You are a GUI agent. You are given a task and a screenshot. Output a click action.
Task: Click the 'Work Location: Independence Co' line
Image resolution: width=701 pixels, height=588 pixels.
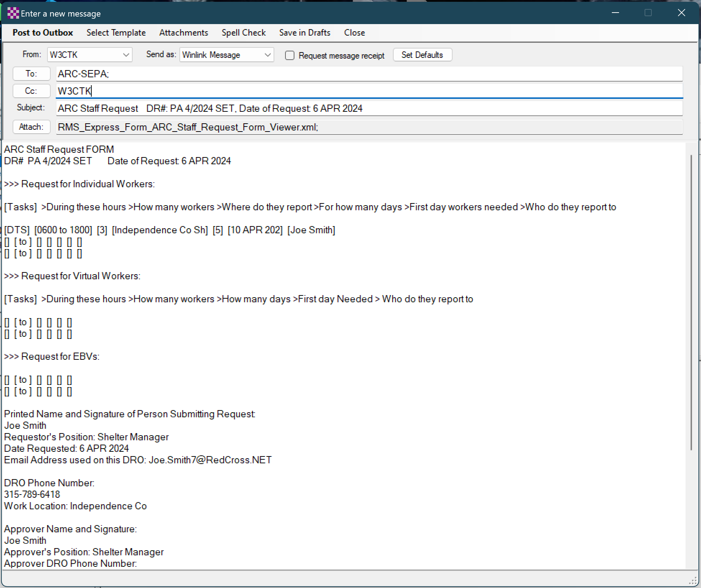[x=75, y=506]
